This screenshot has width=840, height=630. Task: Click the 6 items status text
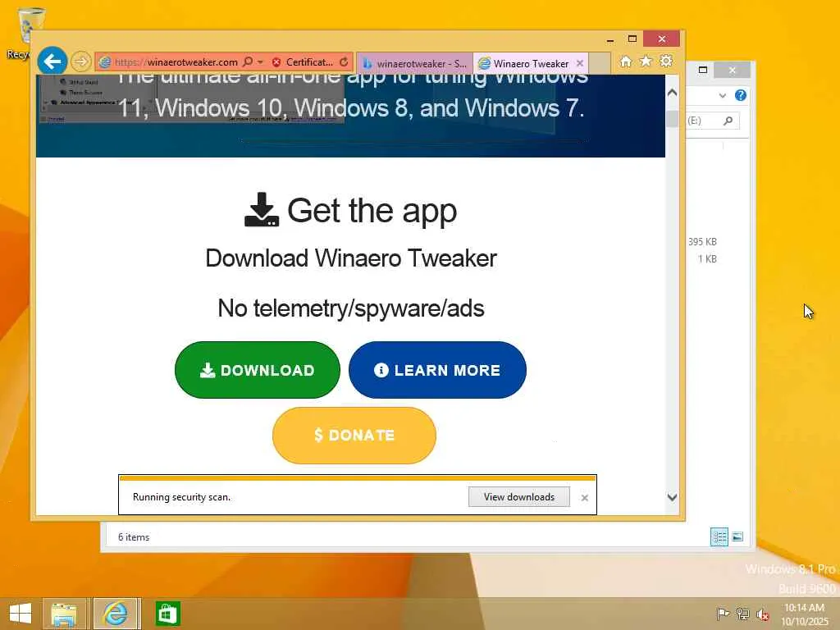coord(134,536)
